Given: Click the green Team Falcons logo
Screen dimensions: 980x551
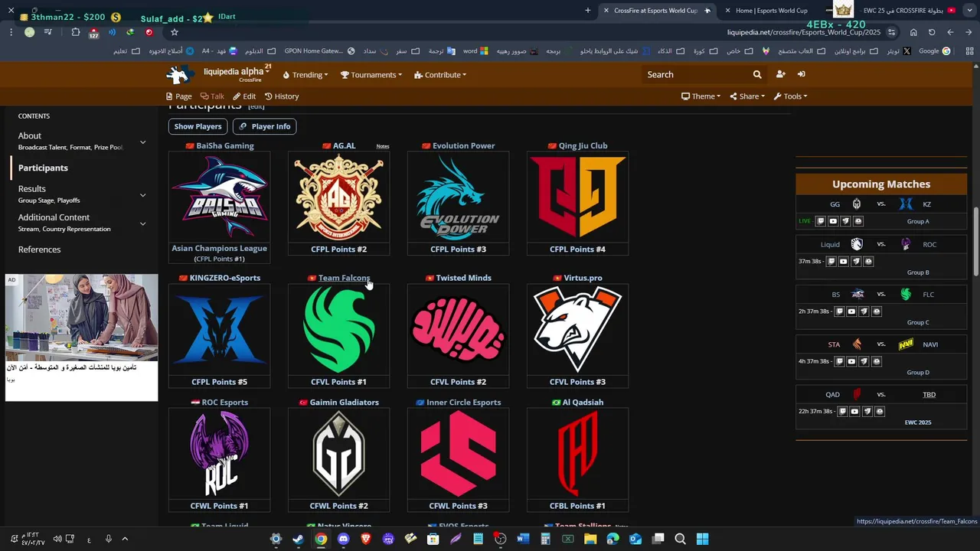Looking at the screenshot, I should (338, 329).
